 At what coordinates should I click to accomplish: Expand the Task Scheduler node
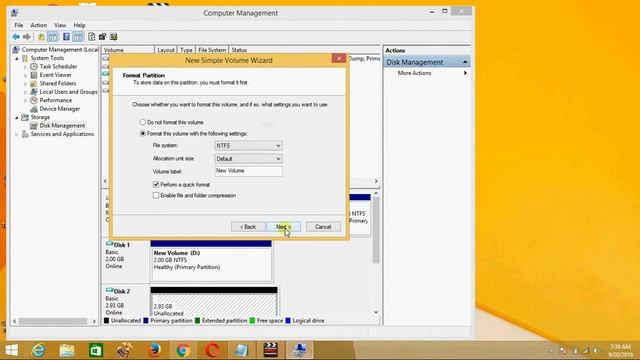coord(25,67)
